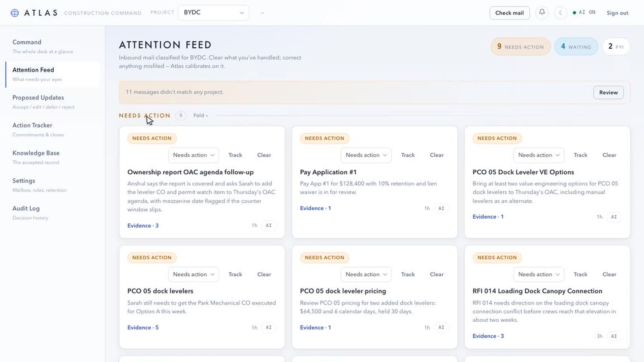Click Sign out
This screenshot has width=644, height=362.
tap(617, 13)
